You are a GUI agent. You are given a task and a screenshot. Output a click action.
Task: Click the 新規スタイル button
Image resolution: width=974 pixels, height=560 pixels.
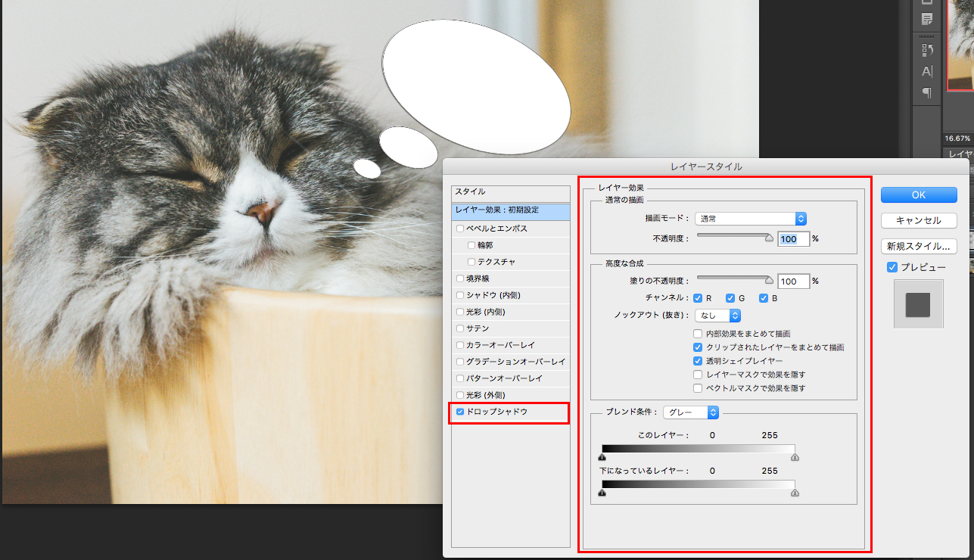(x=918, y=246)
